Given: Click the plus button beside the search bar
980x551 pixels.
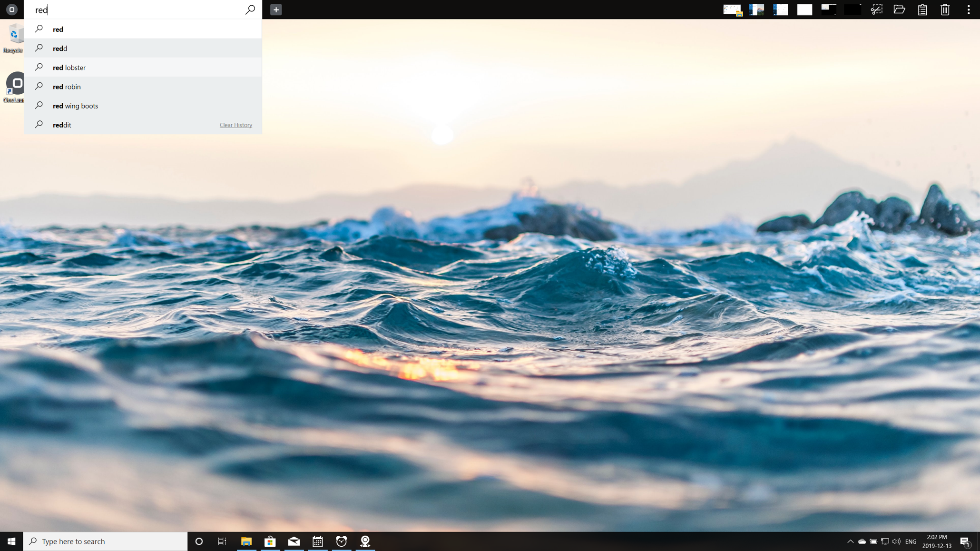Looking at the screenshot, I should [276, 10].
